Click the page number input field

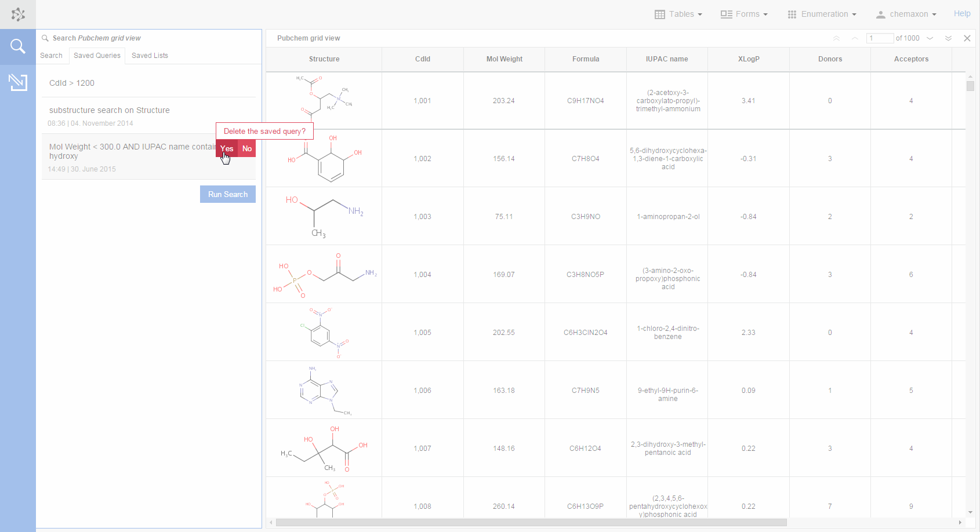point(880,38)
